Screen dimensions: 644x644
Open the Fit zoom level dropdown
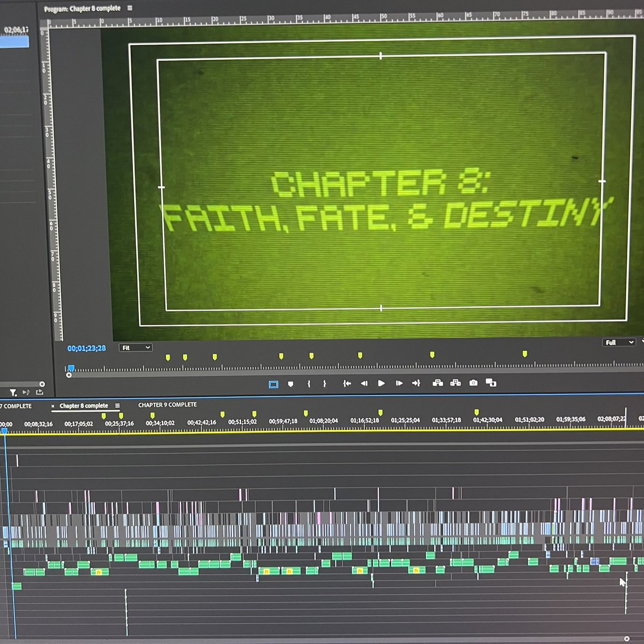point(135,348)
